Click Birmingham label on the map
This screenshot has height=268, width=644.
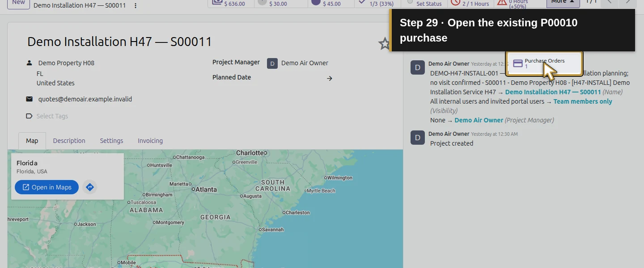tap(159, 195)
